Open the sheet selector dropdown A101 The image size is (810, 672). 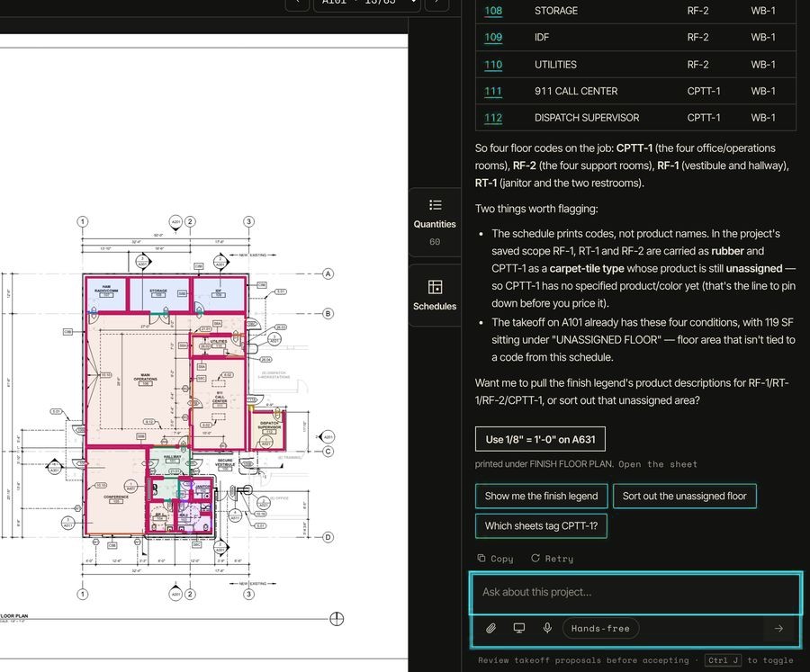[367, 3]
